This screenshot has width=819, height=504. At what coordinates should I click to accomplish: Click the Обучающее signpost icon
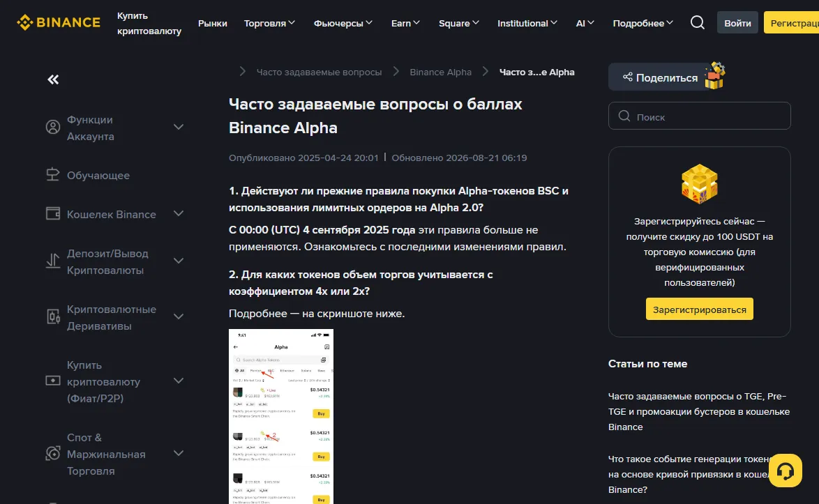coord(53,175)
